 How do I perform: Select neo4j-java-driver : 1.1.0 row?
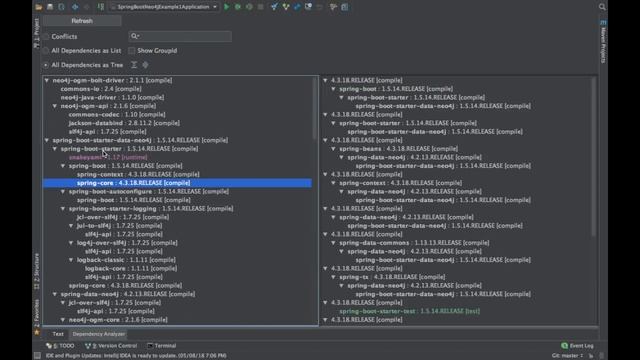[x=112, y=98]
